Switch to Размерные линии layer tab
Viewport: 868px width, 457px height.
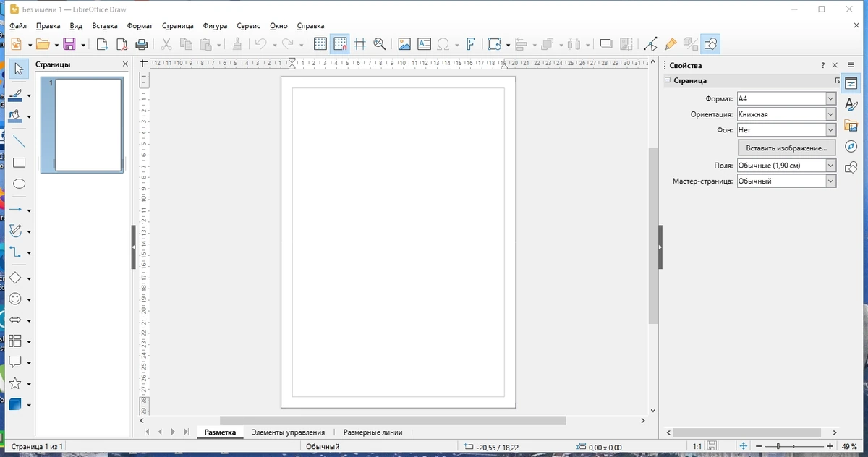(x=373, y=432)
